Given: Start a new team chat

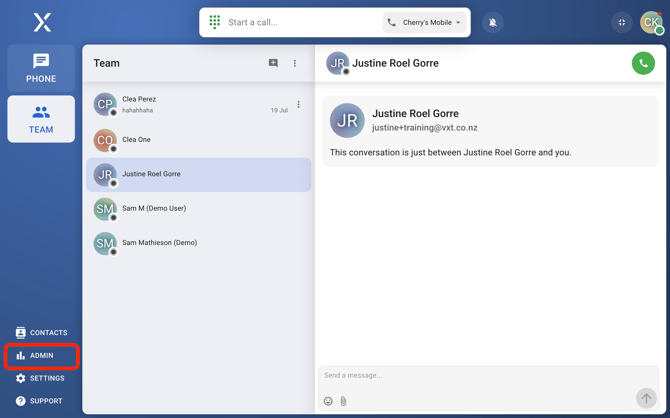Looking at the screenshot, I should tap(273, 63).
